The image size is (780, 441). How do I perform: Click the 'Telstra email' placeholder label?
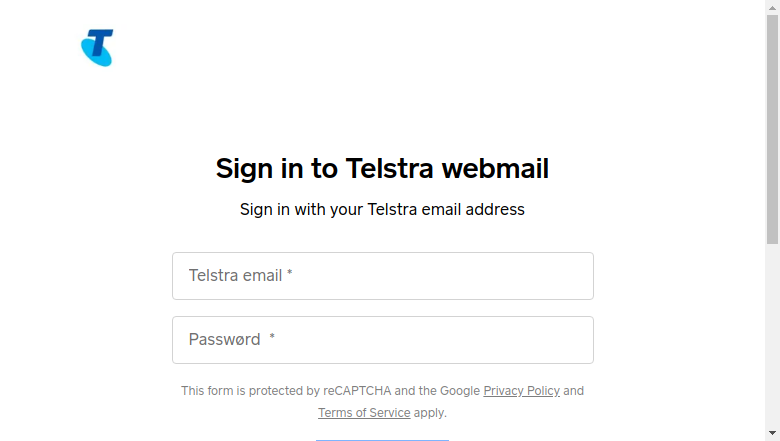(235, 275)
